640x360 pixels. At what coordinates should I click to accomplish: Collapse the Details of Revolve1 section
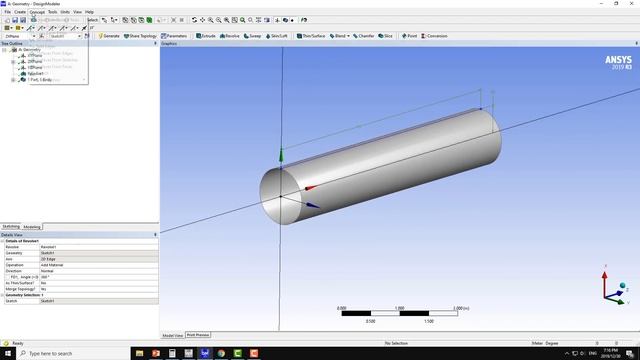click(2, 241)
